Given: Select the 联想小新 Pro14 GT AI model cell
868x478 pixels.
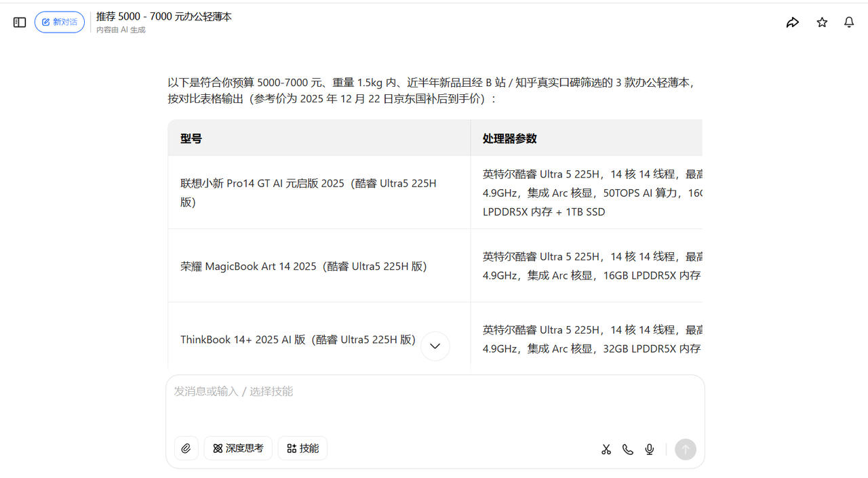Looking at the screenshot, I should coord(319,193).
